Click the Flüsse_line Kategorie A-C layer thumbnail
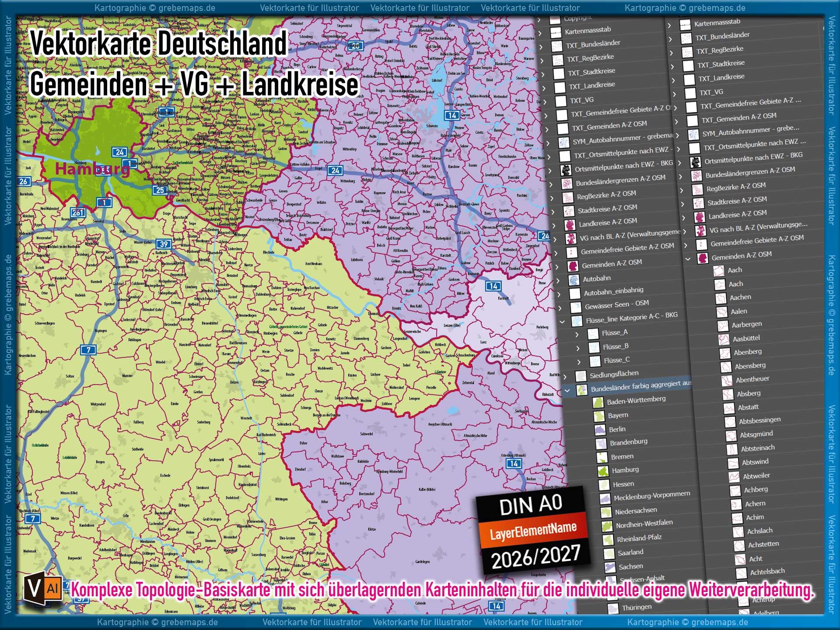Screen dimensions: 840x630 tap(577, 321)
